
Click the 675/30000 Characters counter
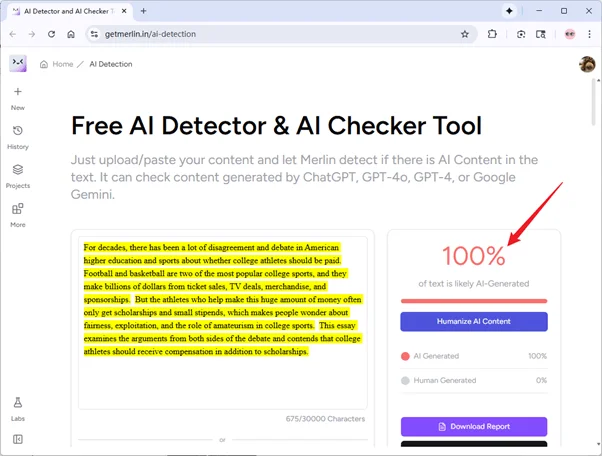(x=325, y=419)
